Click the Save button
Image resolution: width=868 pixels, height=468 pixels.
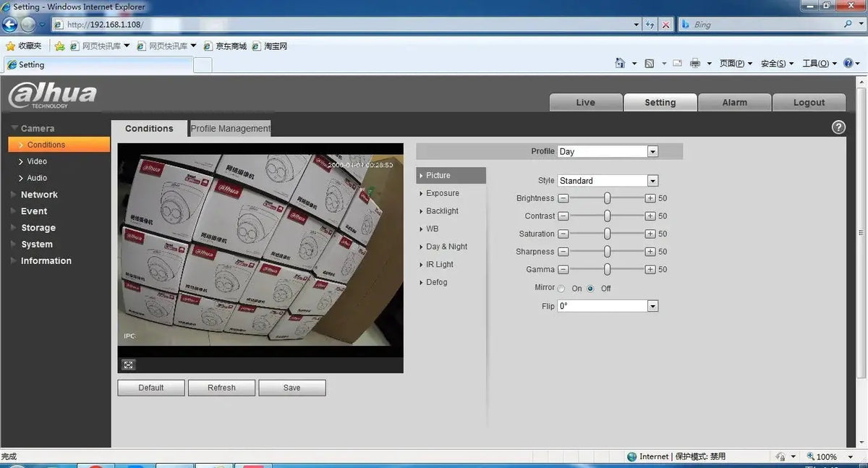[x=292, y=388]
